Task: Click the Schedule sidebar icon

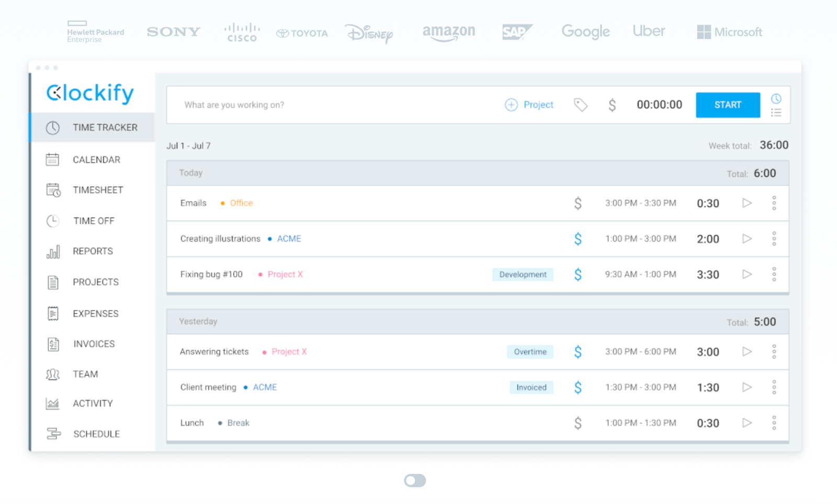Action: (53, 433)
